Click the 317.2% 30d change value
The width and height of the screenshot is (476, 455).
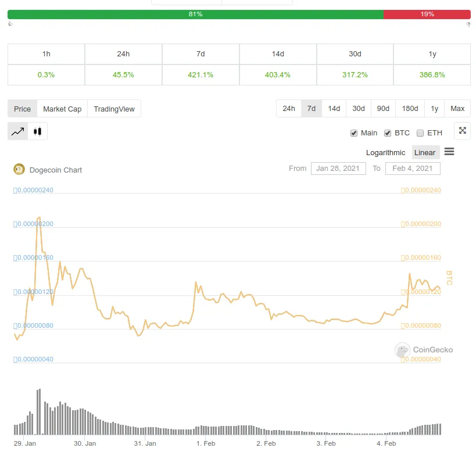click(x=355, y=74)
